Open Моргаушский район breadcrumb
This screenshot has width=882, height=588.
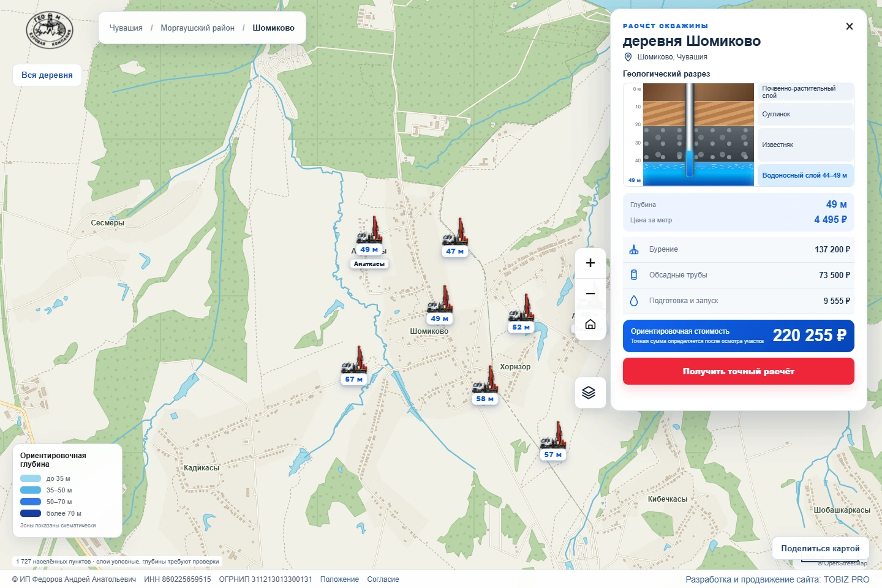(x=198, y=28)
